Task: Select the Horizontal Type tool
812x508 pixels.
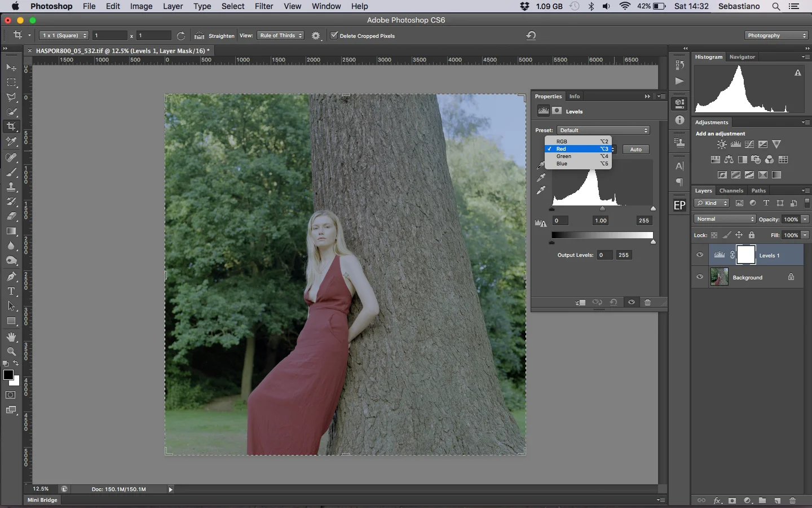Action: point(11,291)
